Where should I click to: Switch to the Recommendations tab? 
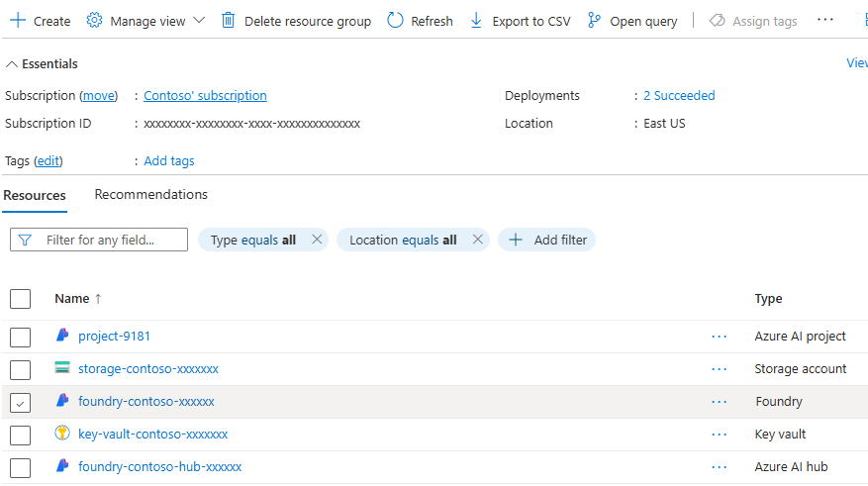[x=151, y=194]
